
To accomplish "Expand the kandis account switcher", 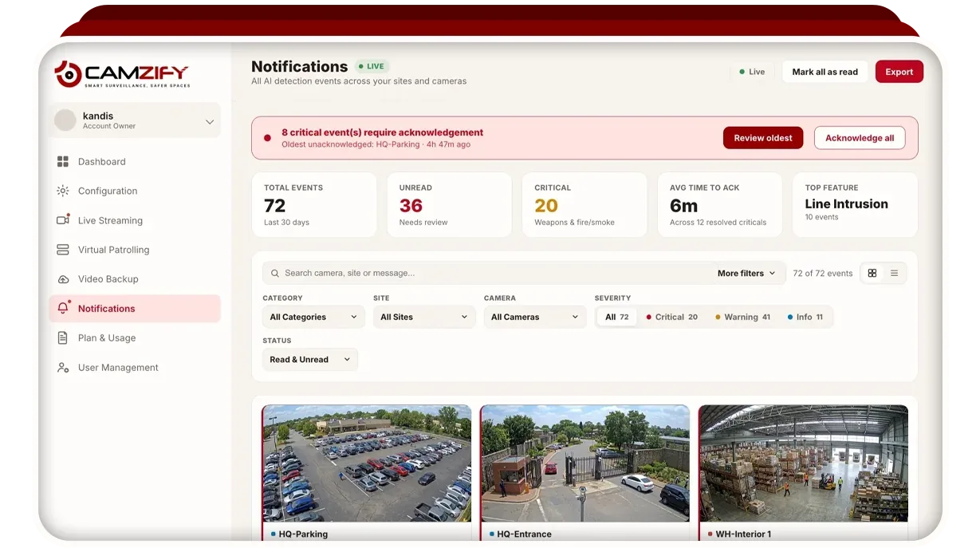I will (210, 122).
